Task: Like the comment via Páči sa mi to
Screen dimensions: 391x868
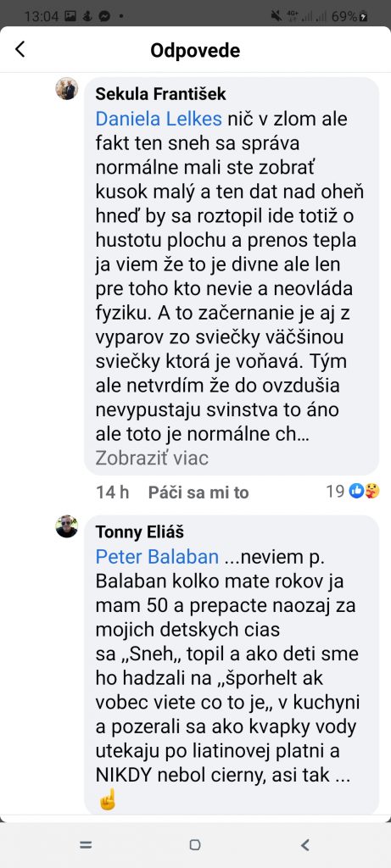Action: pyautogui.click(x=198, y=492)
